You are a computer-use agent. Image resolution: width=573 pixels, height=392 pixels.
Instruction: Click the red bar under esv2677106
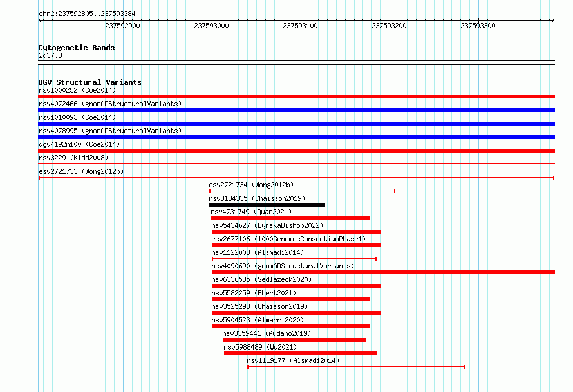[x=296, y=245]
